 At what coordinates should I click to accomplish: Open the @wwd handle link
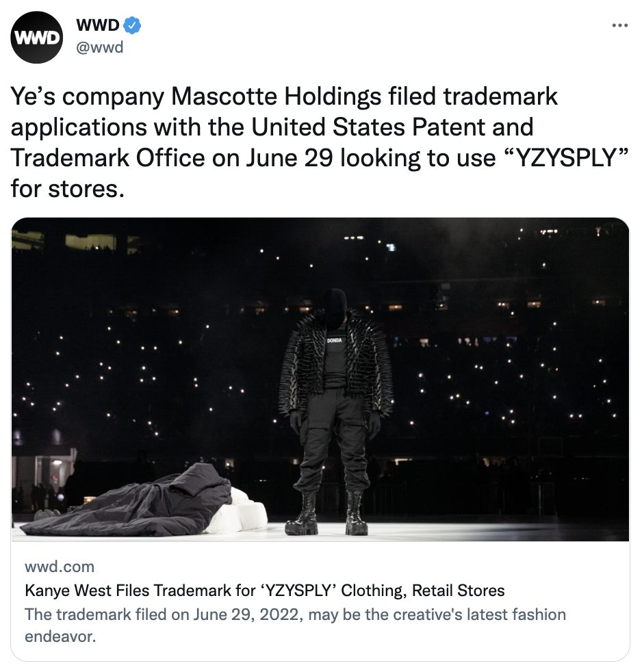coord(100,47)
